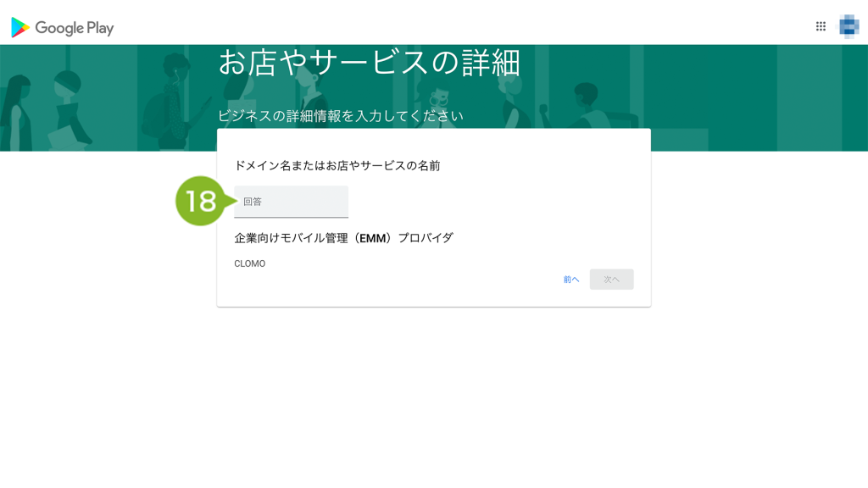Viewport: 868px width, 488px height.
Task: Click the ビジネスの詳細情報を入力してください subtitle
Action: pyautogui.click(x=341, y=115)
